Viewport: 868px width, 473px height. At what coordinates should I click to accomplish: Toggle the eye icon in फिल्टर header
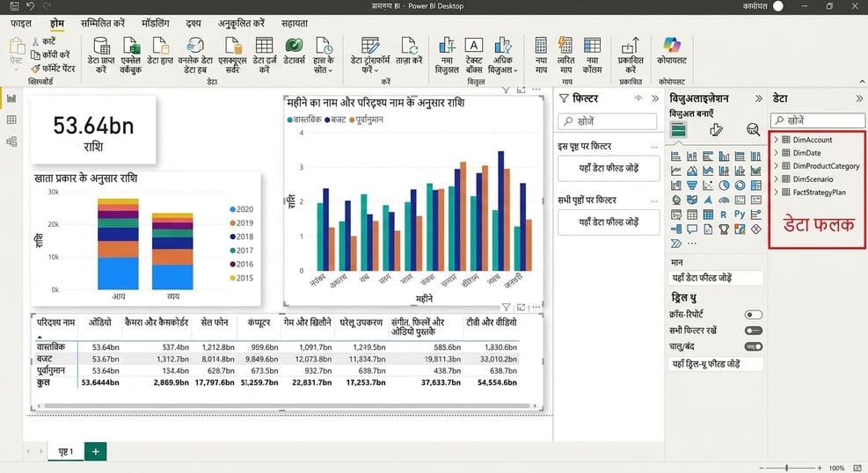[638, 98]
